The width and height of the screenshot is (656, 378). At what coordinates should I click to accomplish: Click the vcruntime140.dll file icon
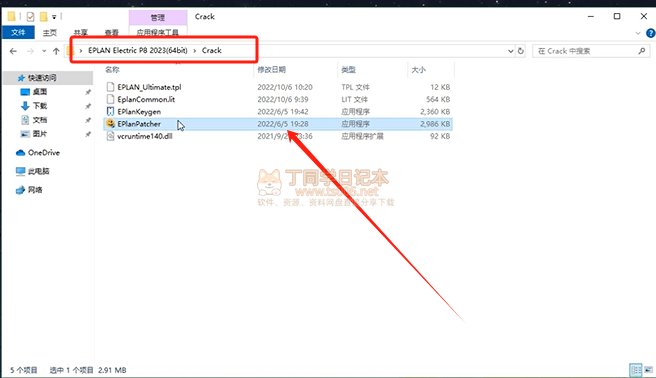click(110, 136)
